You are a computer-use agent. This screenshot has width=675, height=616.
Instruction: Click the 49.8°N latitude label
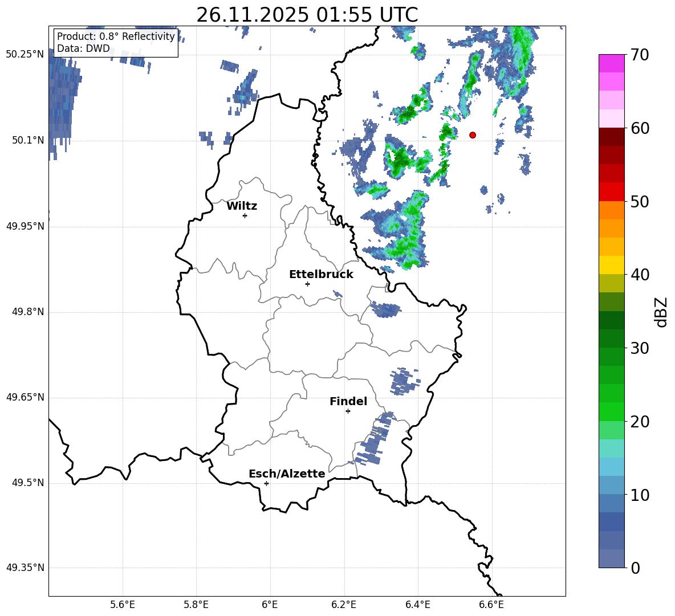point(28,312)
